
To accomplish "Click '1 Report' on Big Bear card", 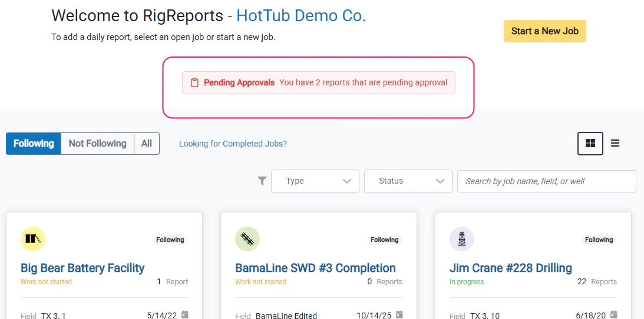I will 173,282.
